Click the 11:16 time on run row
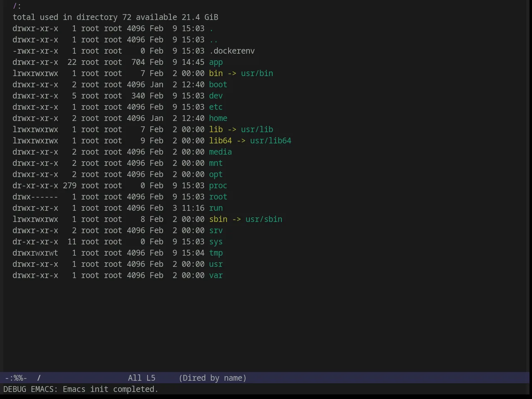Image resolution: width=532 pixels, height=399 pixels. [x=193, y=208]
